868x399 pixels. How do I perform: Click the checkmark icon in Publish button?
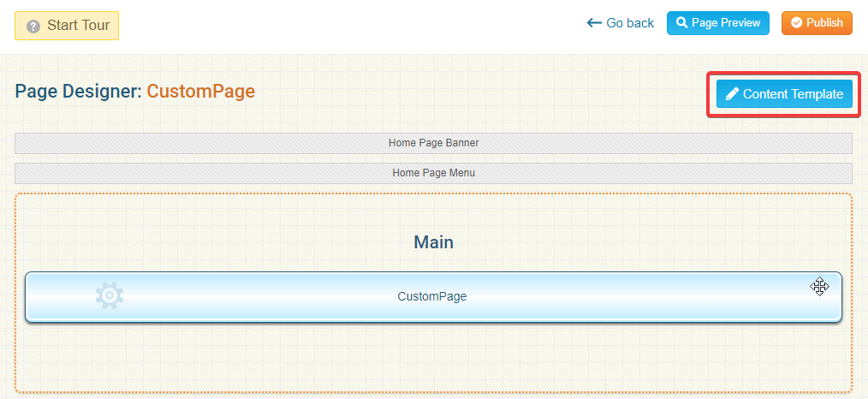click(x=796, y=23)
